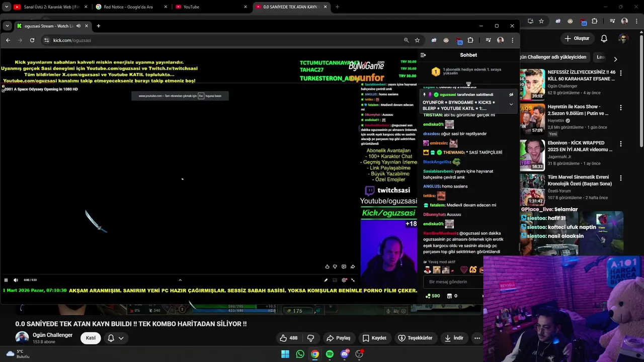This screenshot has height=362, width=644.
Task: Open the Windows Start menu
Action: (285, 354)
